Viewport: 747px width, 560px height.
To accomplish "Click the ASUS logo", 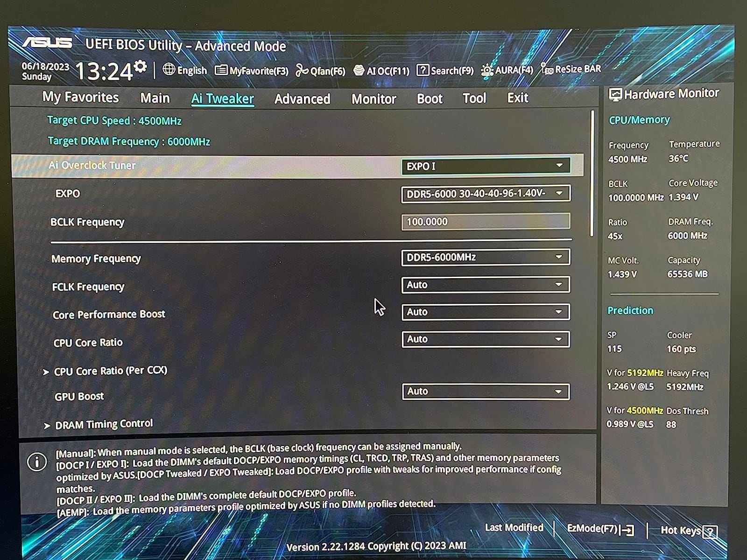I will click(x=48, y=43).
